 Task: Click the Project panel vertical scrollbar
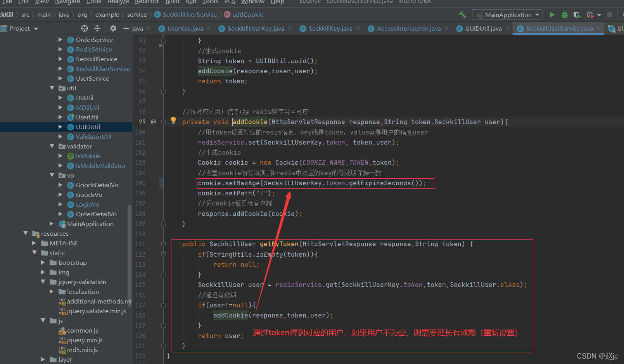click(x=130, y=256)
